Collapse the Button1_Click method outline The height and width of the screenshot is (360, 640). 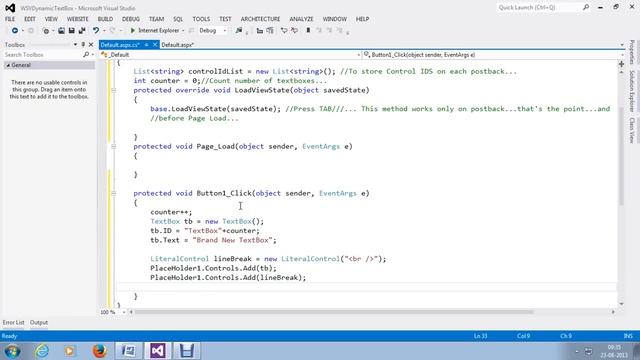point(113,193)
